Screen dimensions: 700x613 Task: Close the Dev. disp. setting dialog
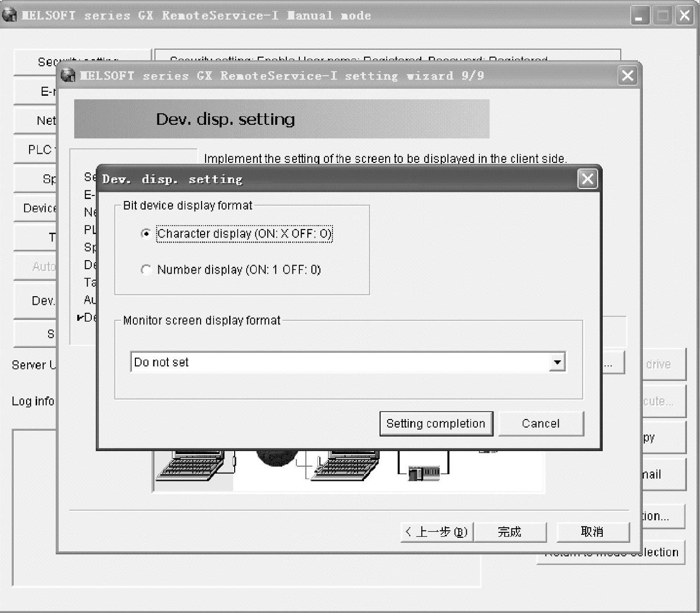pyautogui.click(x=587, y=179)
